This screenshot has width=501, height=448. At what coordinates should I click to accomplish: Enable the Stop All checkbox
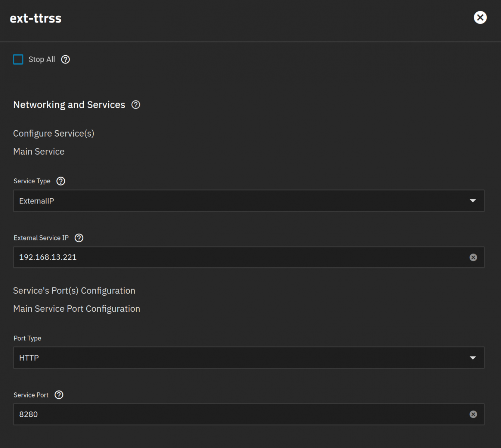coord(18,59)
